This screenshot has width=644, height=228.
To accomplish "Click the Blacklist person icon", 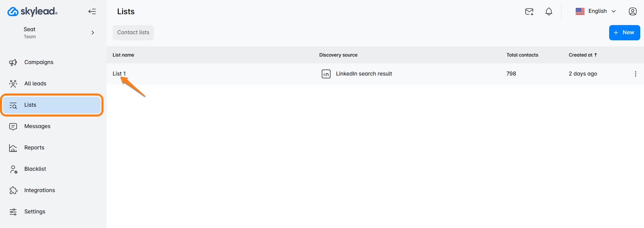I will 13,169.
